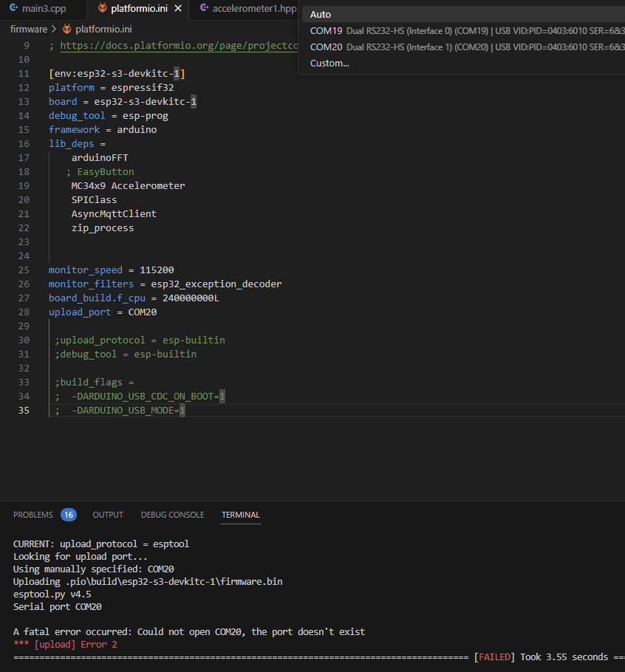Click the C++ file icon on main3.cpp tab

(x=14, y=7)
